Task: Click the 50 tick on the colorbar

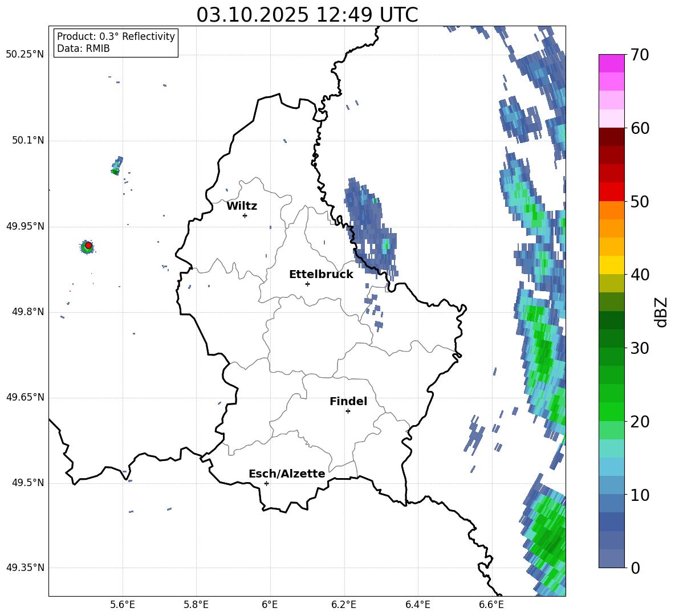Action: 640,202
